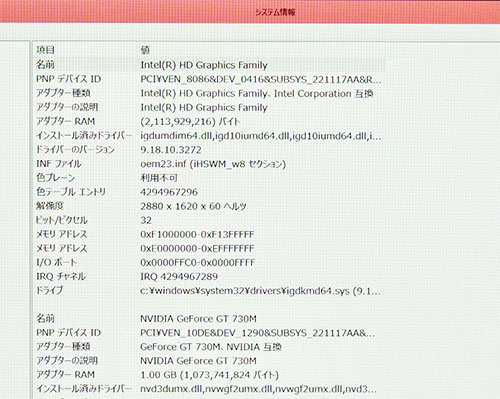This screenshot has height=399, width=500.
Task: Select the first 名前 row label
Action: [x=45, y=64]
